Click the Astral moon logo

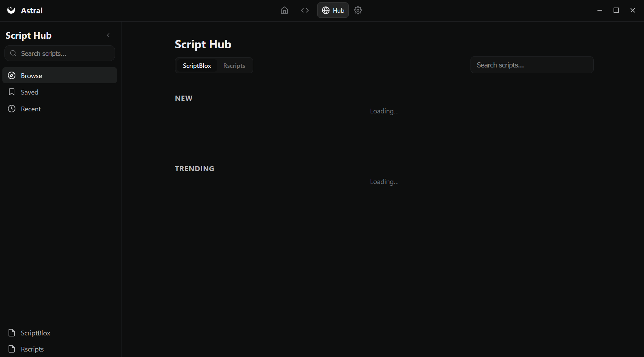[11, 10]
